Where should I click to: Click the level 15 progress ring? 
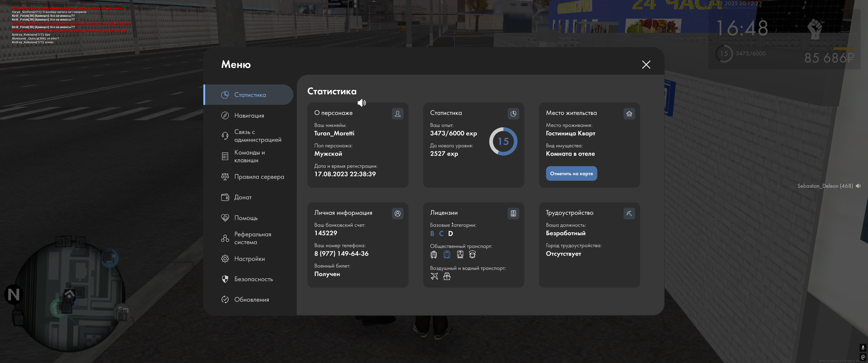pos(503,141)
